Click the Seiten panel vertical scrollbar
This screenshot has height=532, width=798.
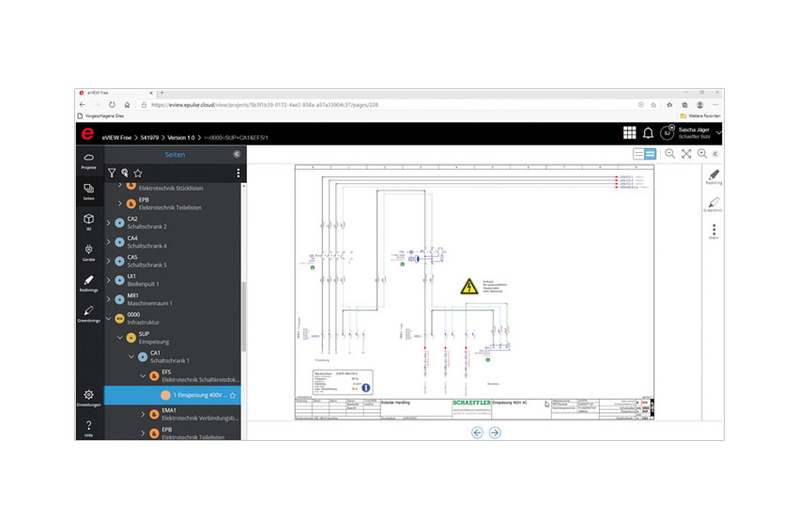(244, 316)
